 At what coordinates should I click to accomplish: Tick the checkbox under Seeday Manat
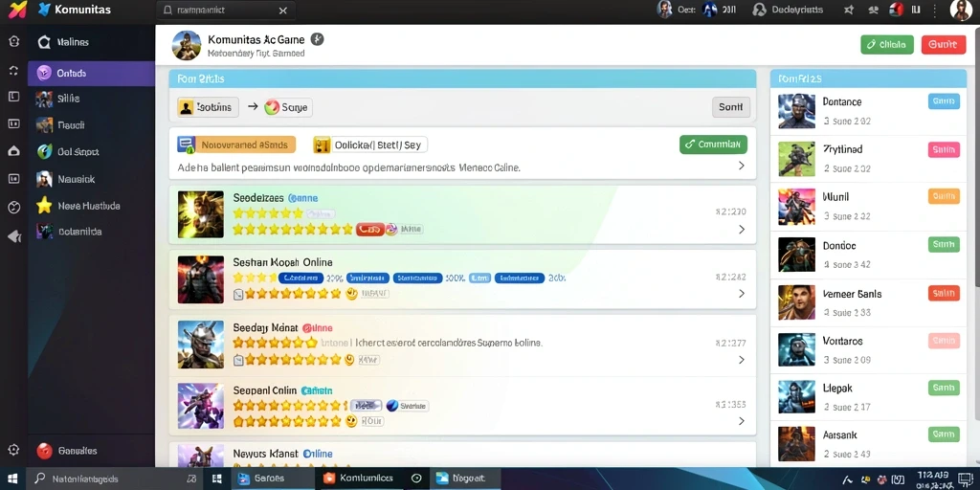237,360
